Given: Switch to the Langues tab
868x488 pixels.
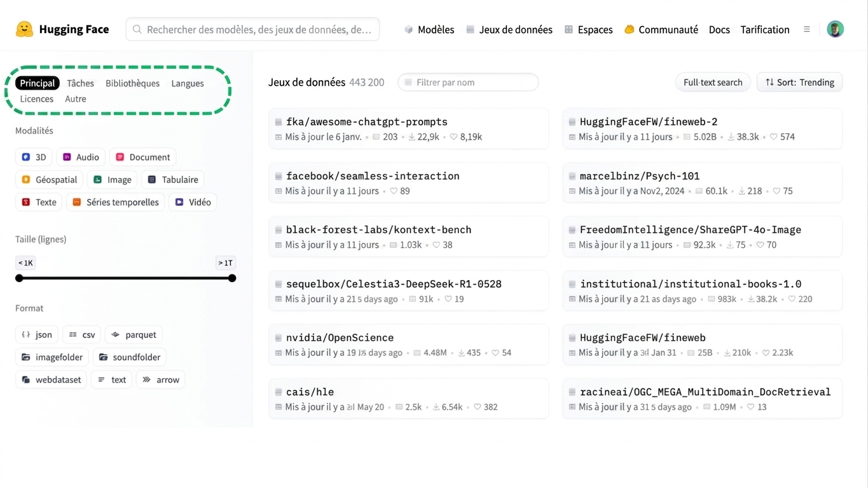Looking at the screenshot, I should (188, 83).
